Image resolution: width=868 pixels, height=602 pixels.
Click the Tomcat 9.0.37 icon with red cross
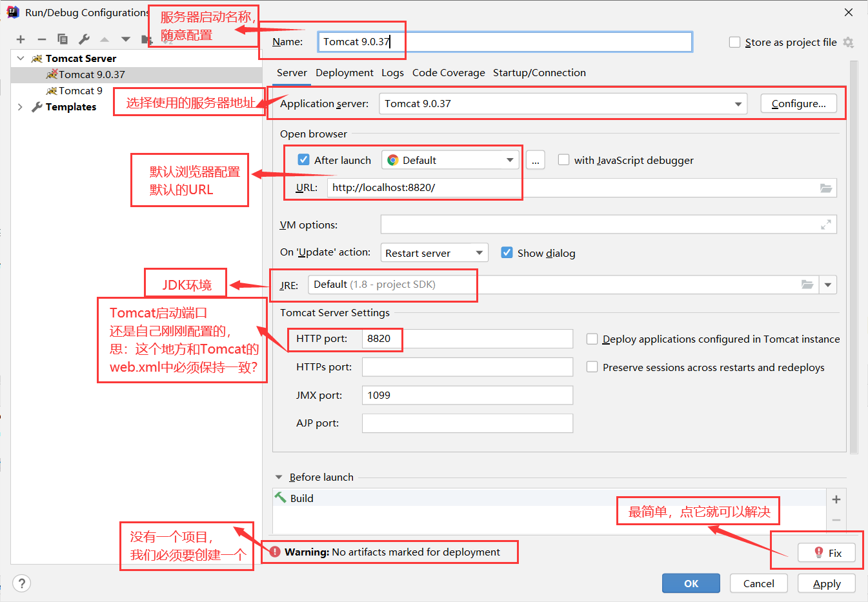tap(52, 75)
